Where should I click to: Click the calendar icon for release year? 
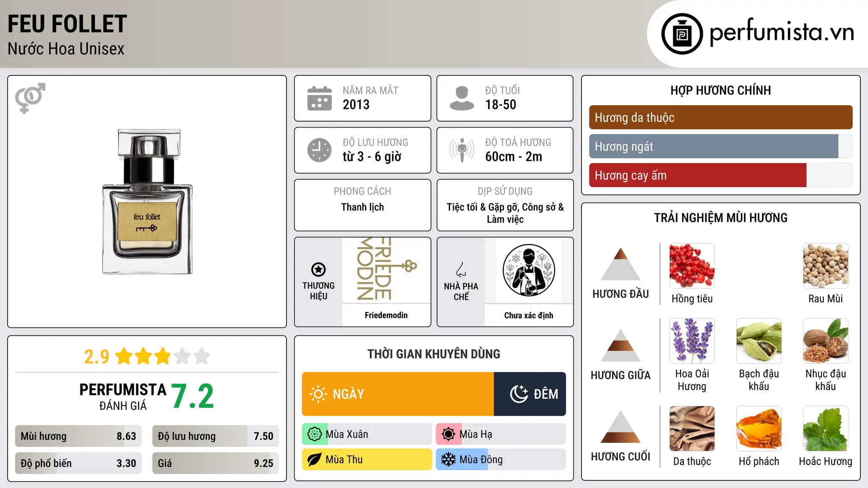pyautogui.click(x=320, y=98)
